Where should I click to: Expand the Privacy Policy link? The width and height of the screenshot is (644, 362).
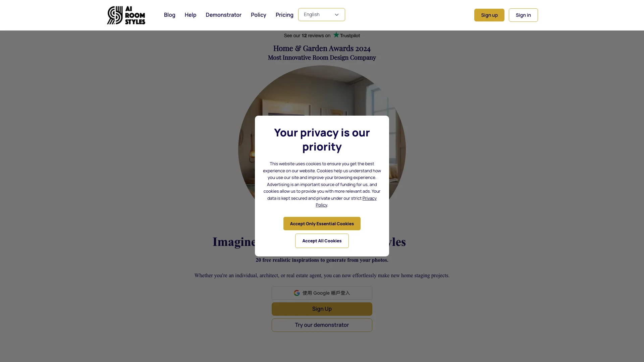pos(346,201)
